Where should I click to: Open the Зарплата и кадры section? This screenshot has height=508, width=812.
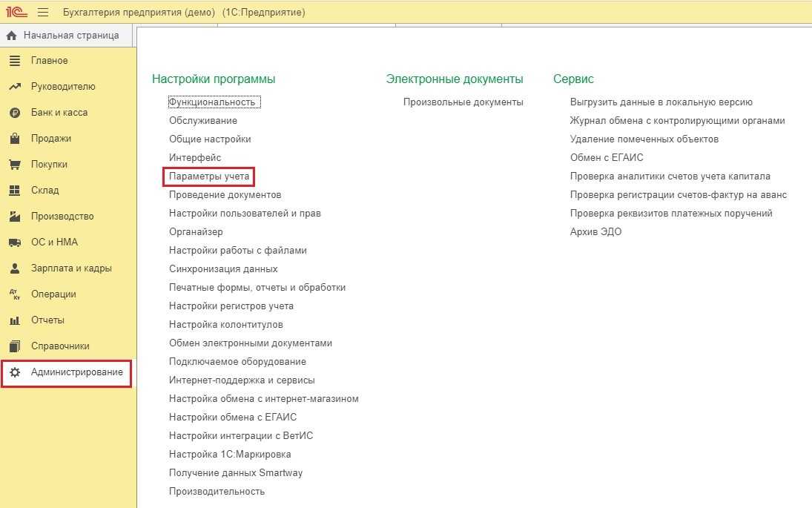[x=71, y=268]
